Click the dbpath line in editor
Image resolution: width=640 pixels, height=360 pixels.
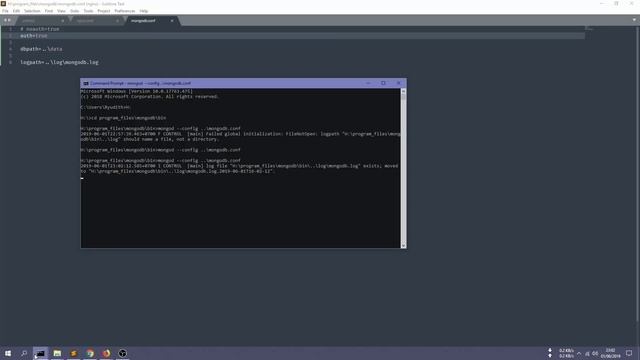coord(41,49)
